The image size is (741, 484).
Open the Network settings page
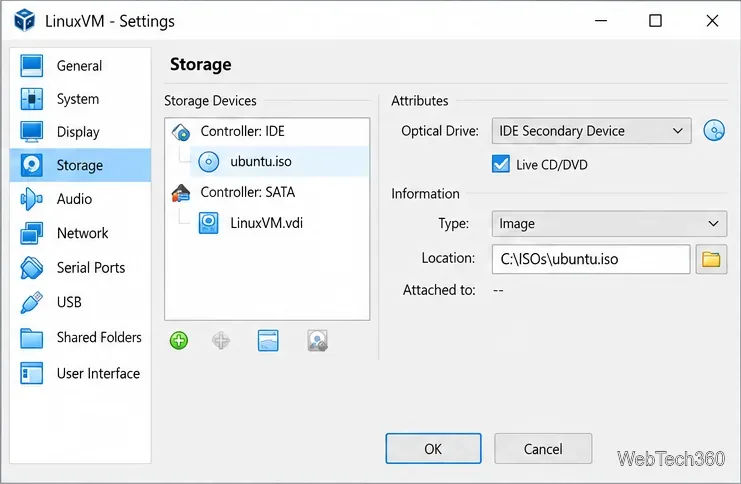coord(80,233)
